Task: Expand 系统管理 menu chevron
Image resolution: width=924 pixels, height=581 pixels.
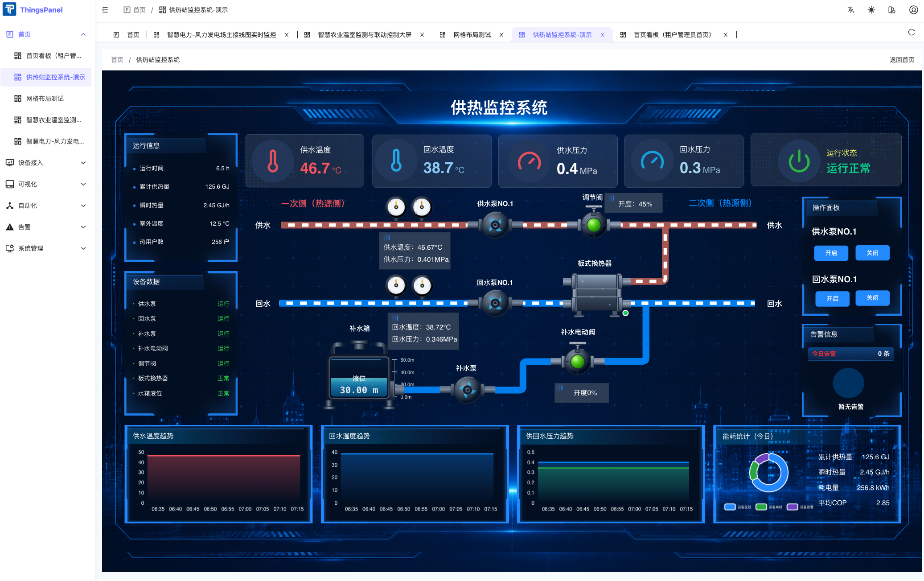Action: (83, 248)
